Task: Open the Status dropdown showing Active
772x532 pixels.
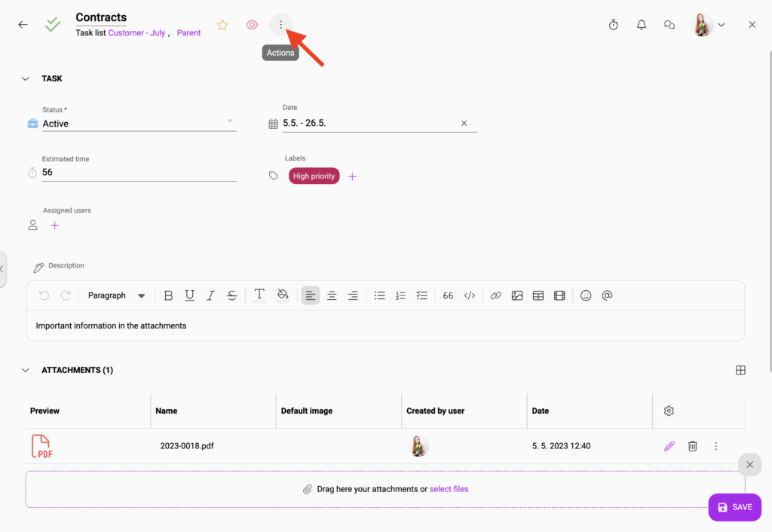Action: (139, 123)
